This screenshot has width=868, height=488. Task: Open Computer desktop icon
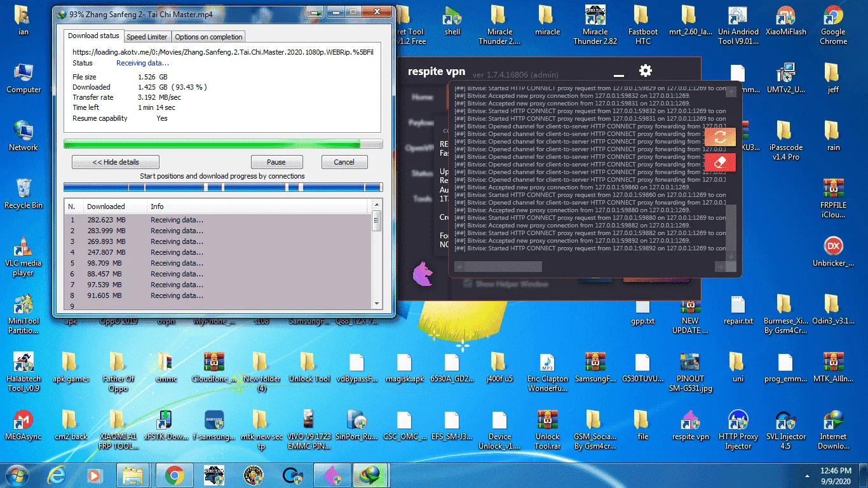pyautogui.click(x=24, y=78)
